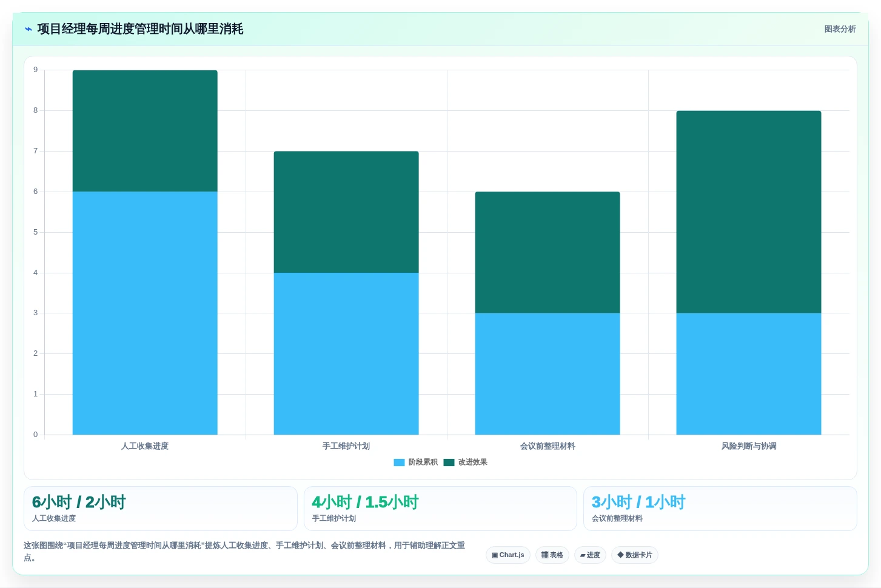
Task: Click the 4小时 / 1.5小时 data card value
Action: tap(365, 502)
